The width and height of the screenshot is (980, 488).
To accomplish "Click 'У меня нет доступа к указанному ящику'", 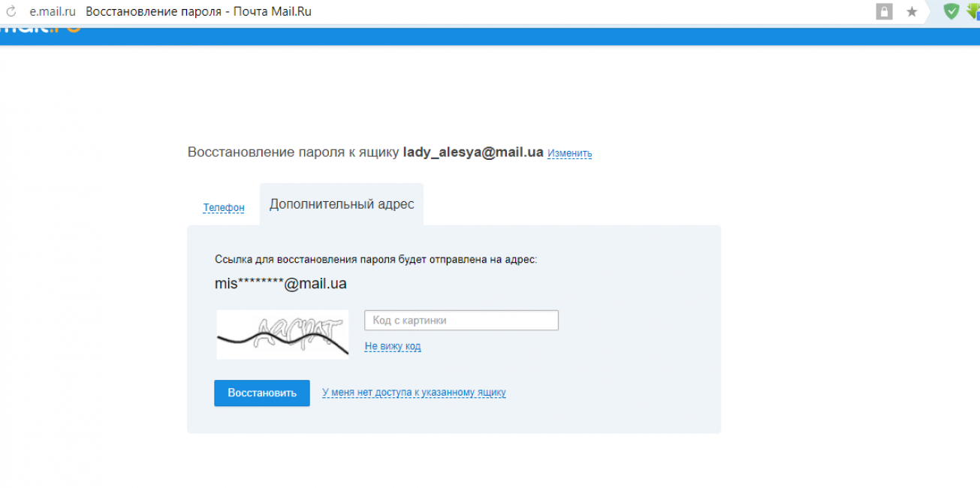I will click(x=414, y=392).
